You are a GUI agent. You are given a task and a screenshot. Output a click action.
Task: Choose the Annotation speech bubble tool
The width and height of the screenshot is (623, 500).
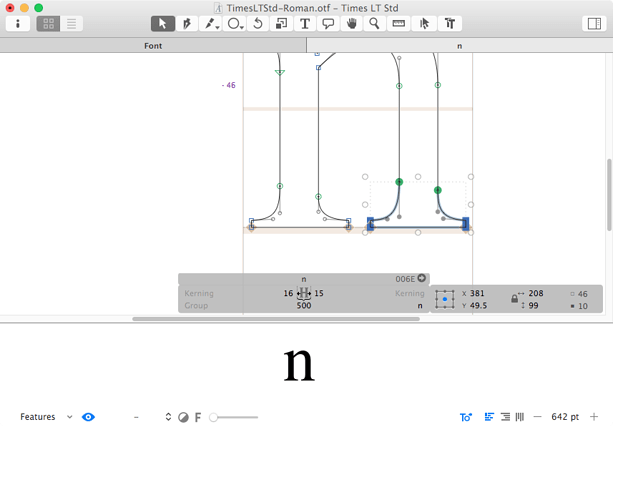point(328,23)
